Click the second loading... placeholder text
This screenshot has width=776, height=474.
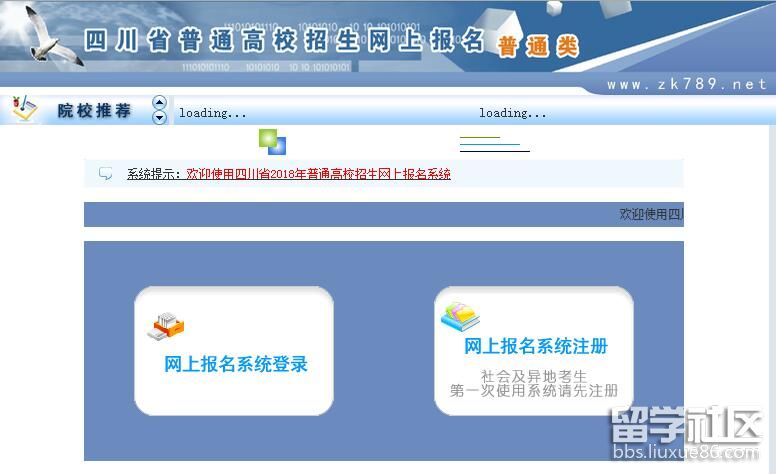click(512, 113)
